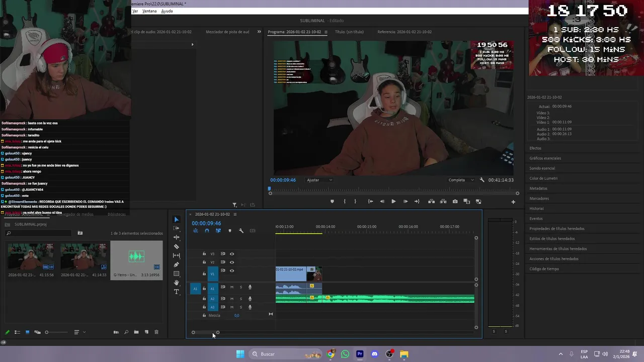
Task: Select the Track Select Forward tool
Action: tap(176, 228)
